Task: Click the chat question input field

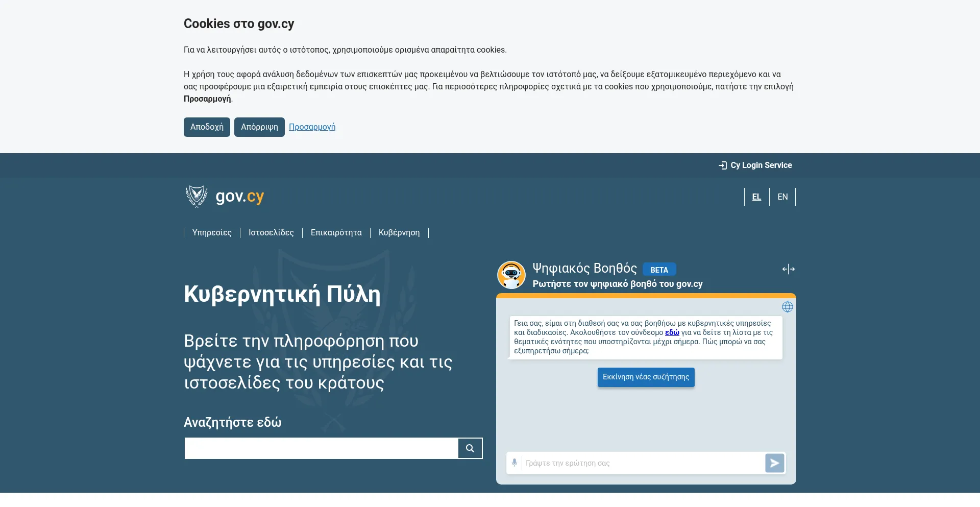Action: click(x=643, y=463)
